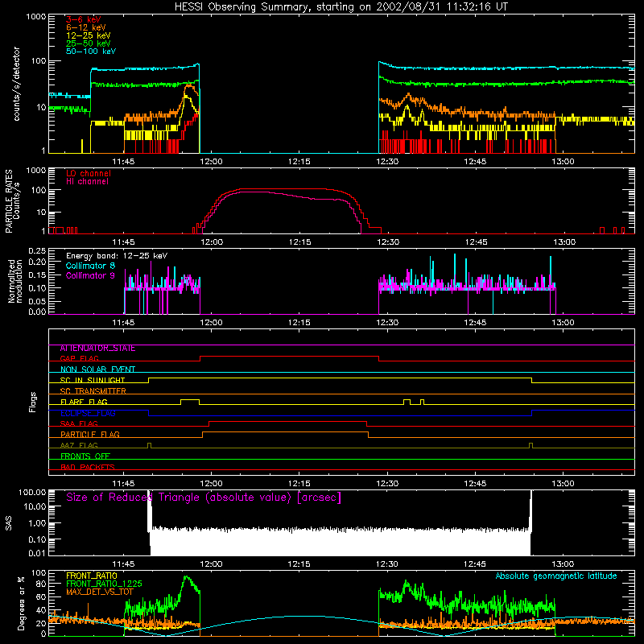The height and width of the screenshot is (644, 644).
Task: Click the SC_IN_SUNLIGHT flag label
Action: (x=93, y=380)
